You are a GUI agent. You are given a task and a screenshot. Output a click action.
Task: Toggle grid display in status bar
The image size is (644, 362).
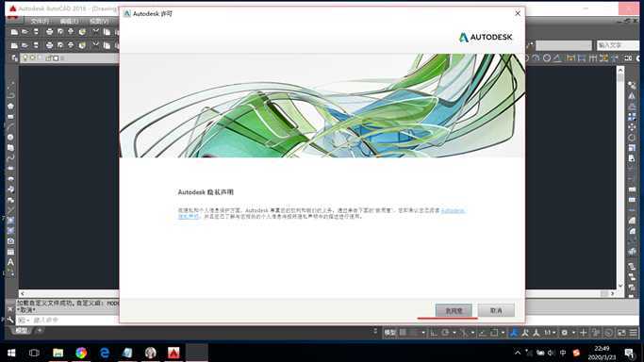click(x=404, y=333)
